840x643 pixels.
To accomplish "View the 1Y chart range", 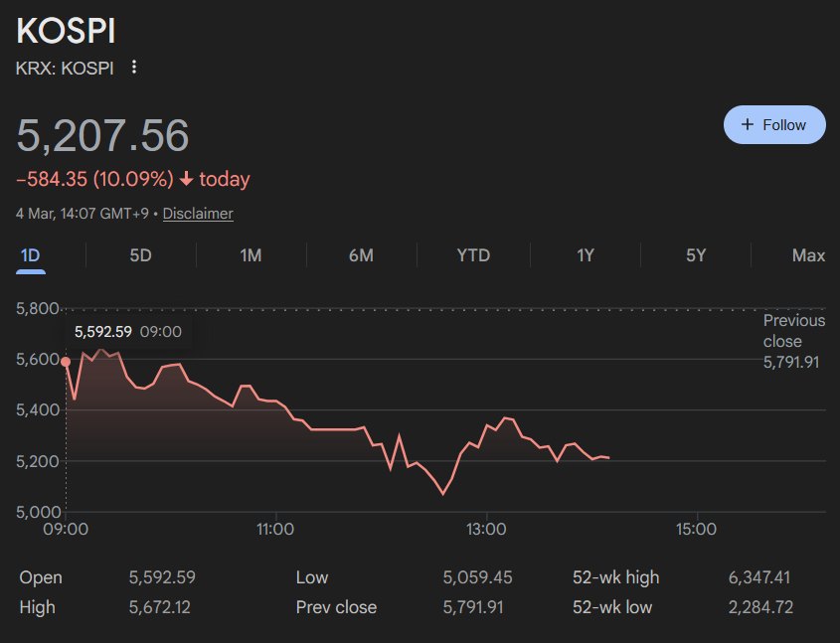I will [586, 255].
